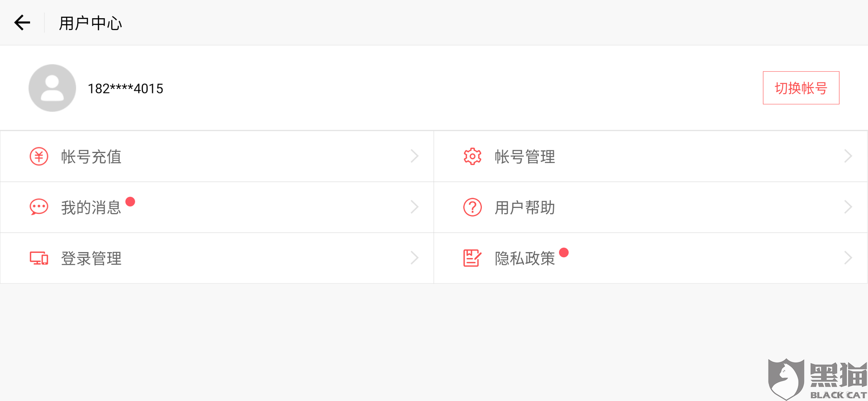
Task: Click the devices login management icon
Action: (x=39, y=258)
